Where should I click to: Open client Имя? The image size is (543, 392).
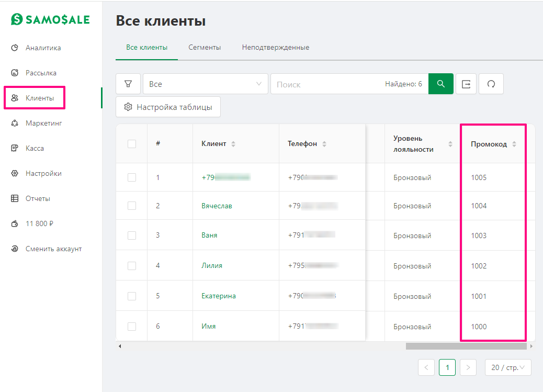point(209,326)
